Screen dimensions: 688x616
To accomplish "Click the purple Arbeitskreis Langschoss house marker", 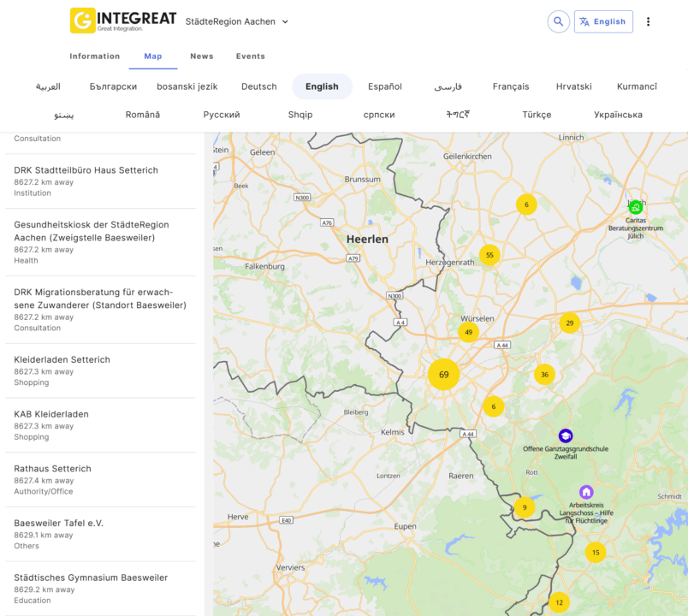I will click(586, 492).
